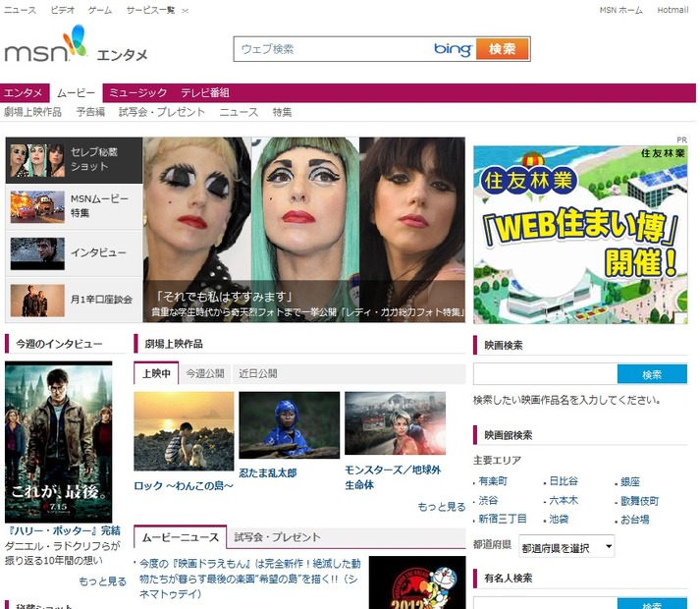Open the 試写会・プレゼント sub menu item
The height and width of the screenshot is (609, 700).
click(x=162, y=112)
